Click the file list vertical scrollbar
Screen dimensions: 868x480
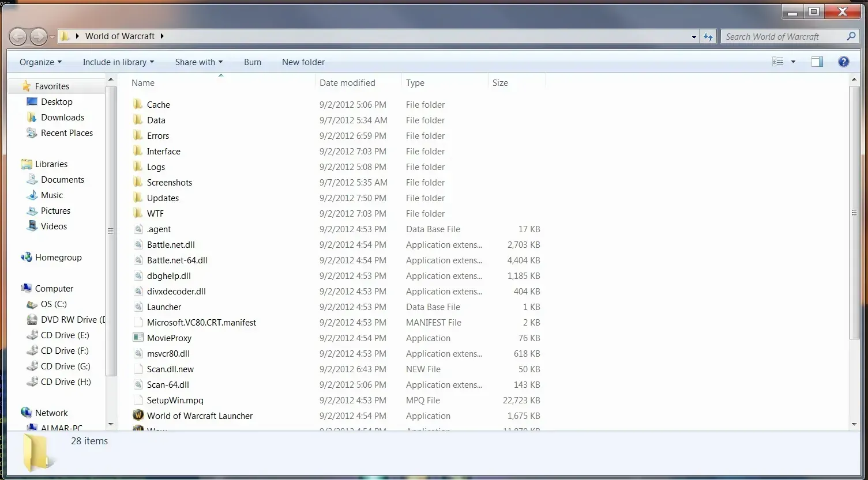click(x=854, y=213)
